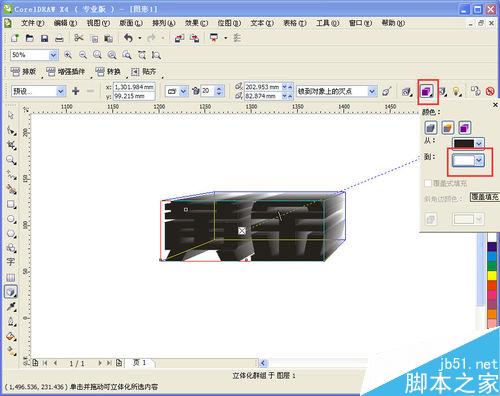Image resolution: width=500 pixels, height=396 pixels.
Task: Switch to the 页 1 page tab
Action: coord(140,363)
